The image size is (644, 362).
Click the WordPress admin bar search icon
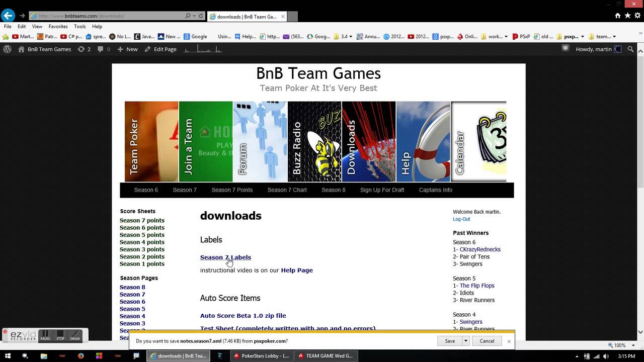[x=631, y=49]
